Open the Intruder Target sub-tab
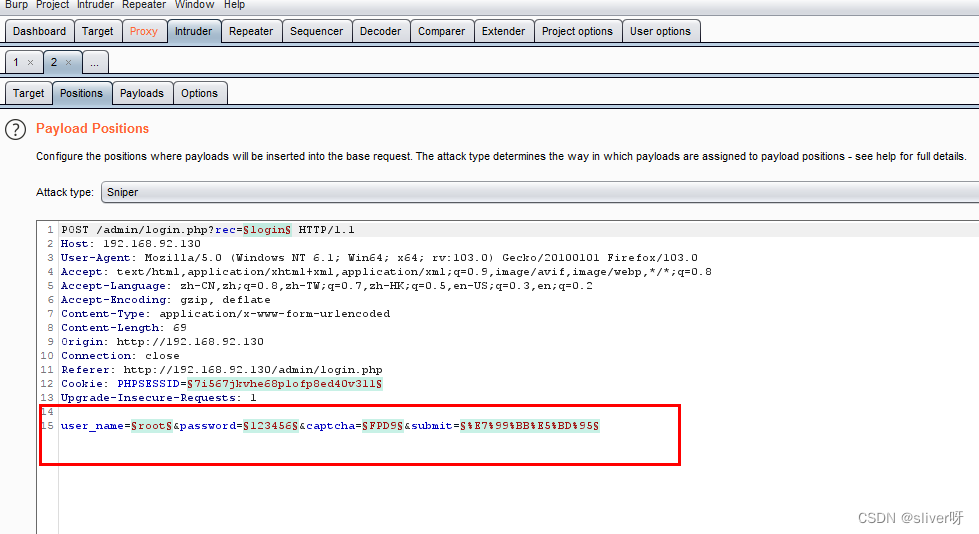This screenshot has height=534, width=979. (x=29, y=93)
